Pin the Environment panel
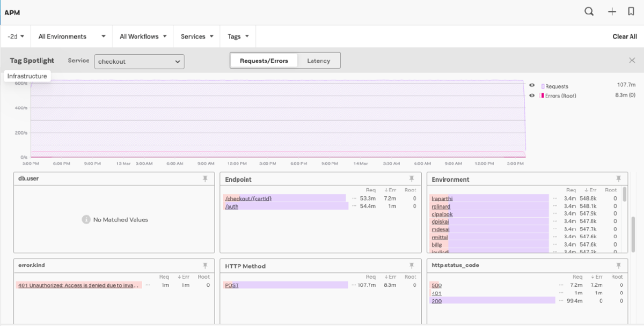 coord(618,179)
